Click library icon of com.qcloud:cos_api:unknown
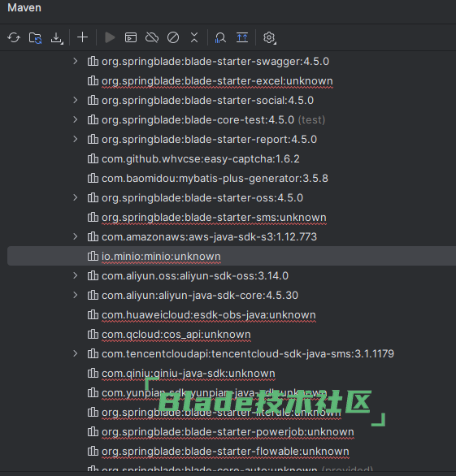Image resolution: width=456 pixels, height=476 pixels. coord(93,334)
